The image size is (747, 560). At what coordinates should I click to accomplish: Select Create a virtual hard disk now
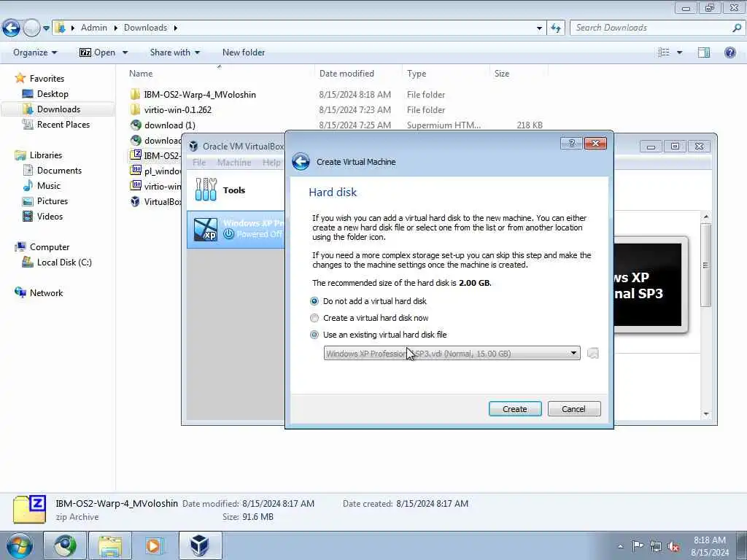(369, 318)
